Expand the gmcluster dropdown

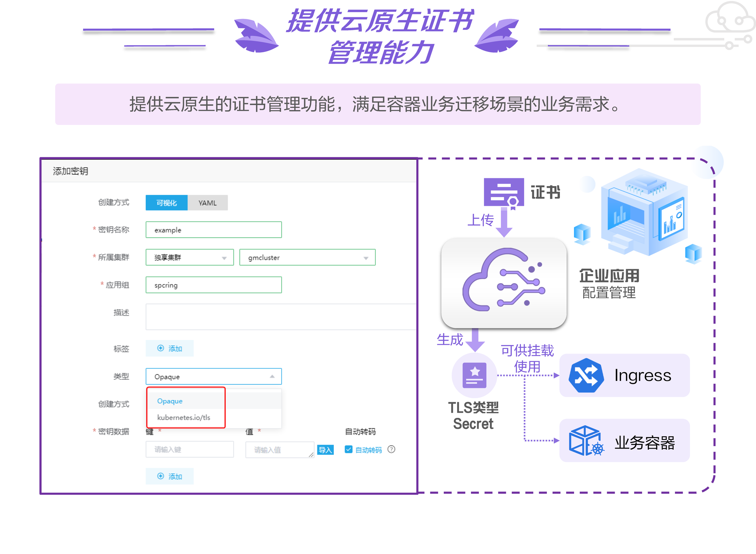click(307, 257)
